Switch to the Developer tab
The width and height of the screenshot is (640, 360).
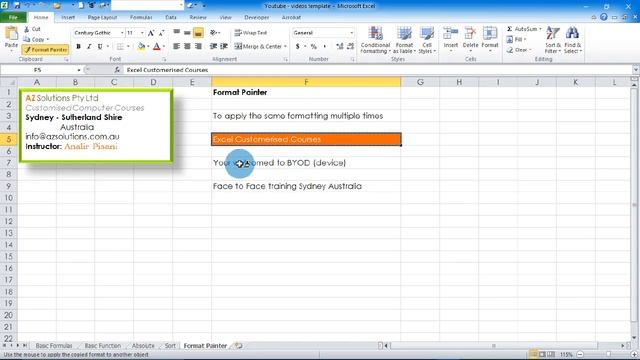[x=256, y=18]
